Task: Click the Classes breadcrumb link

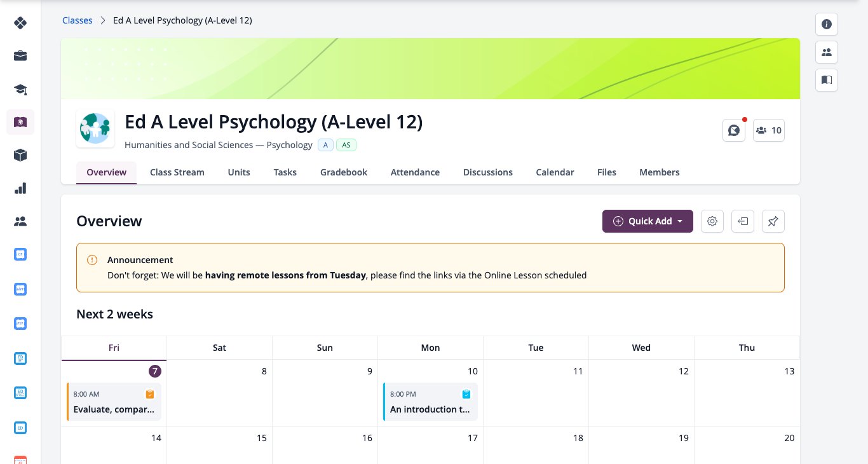Action: [78, 20]
